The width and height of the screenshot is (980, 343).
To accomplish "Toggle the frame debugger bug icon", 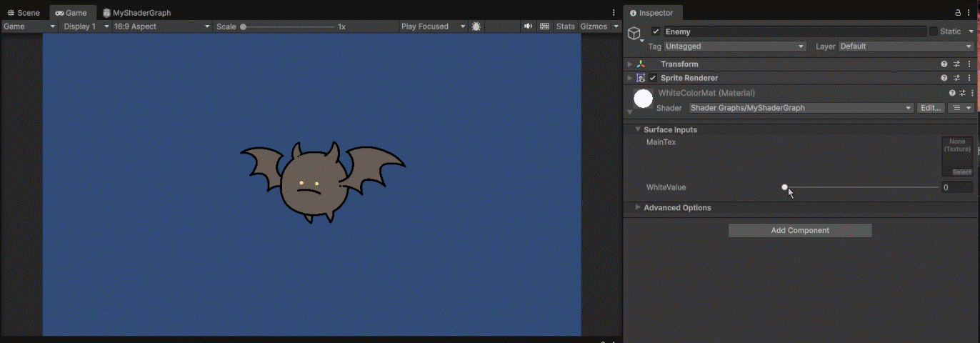I will coord(476,26).
